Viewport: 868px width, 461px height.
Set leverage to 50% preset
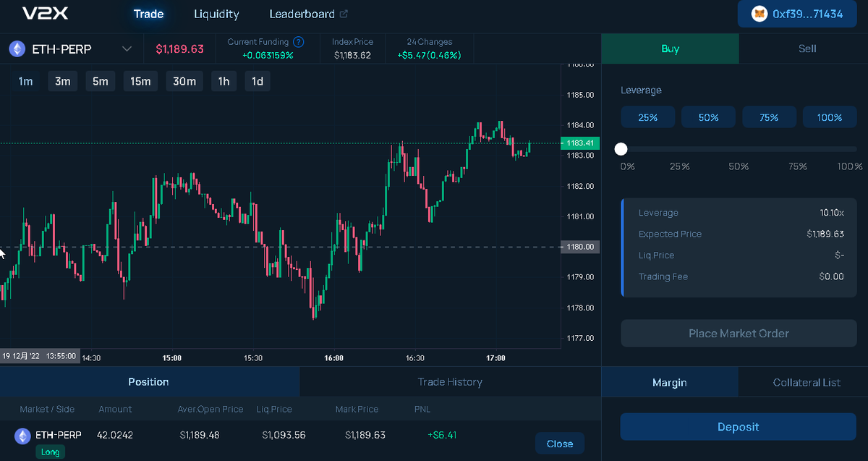pos(709,117)
